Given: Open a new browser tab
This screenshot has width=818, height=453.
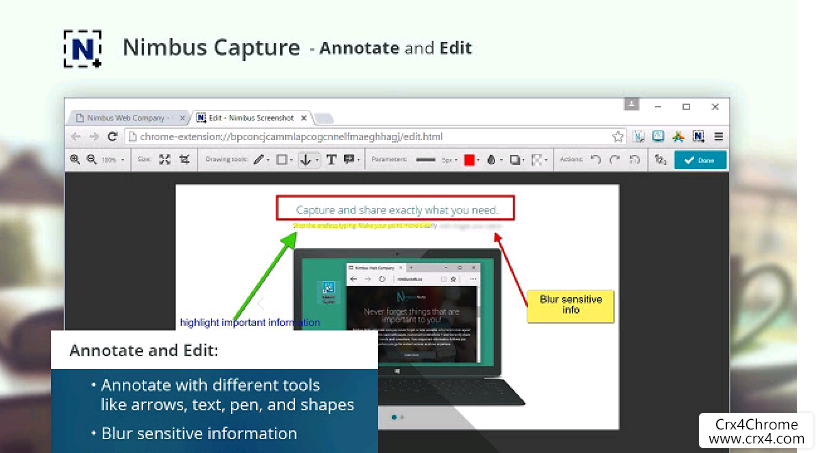Looking at the screenshot, I should pos(323,118).
